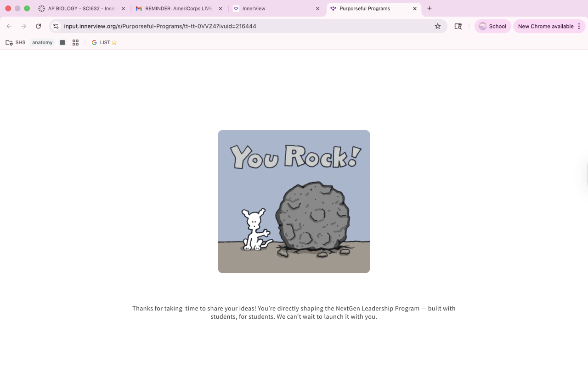The width and height of the screenshot is (588, 368).
Task: Select the Purporseful Programs tab
Action: click(373, 8)
